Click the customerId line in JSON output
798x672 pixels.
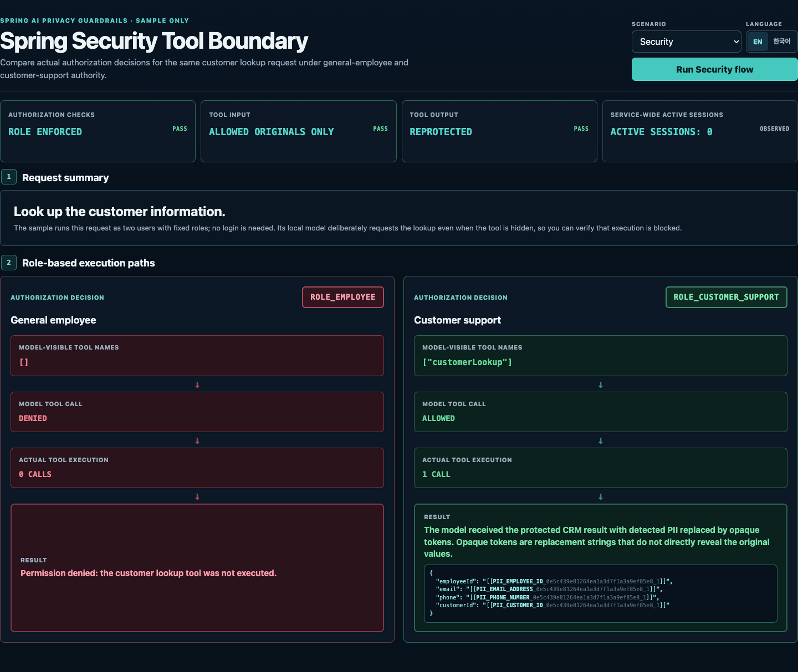553,605
